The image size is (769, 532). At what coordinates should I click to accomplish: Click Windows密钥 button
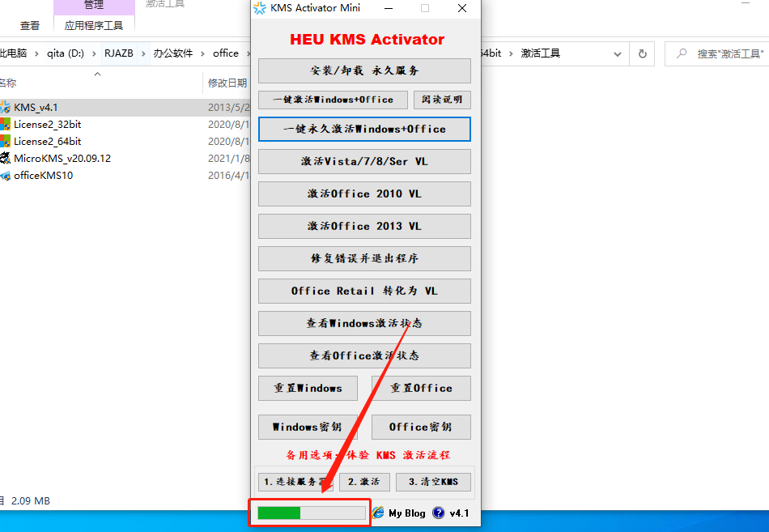point(308,427)
